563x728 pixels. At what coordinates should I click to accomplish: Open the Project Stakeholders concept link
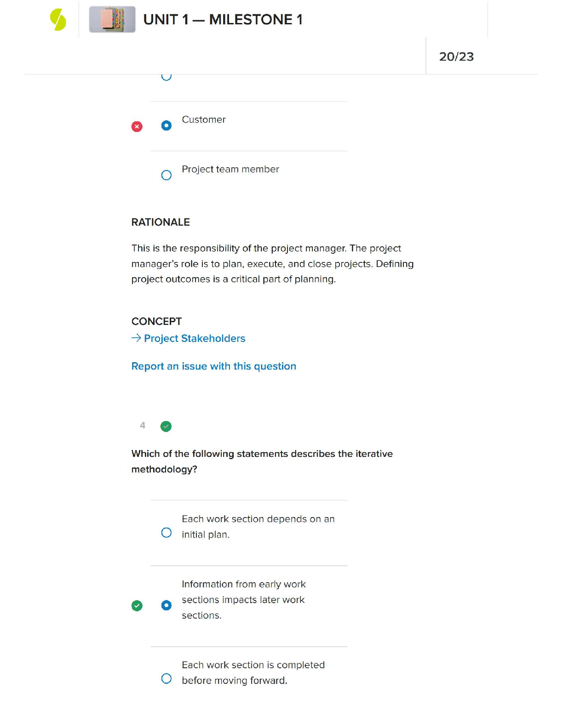tap(195, 339)
